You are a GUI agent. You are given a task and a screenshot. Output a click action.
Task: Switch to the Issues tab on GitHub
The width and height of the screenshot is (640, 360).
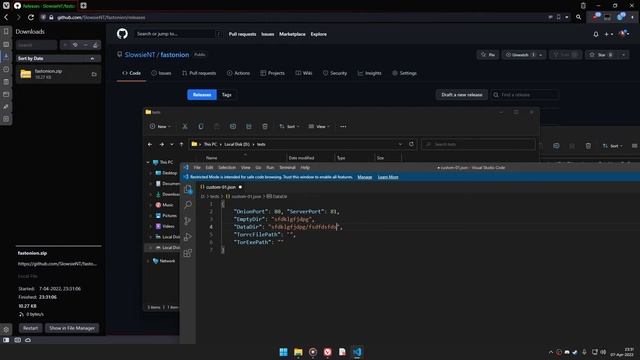161,73
